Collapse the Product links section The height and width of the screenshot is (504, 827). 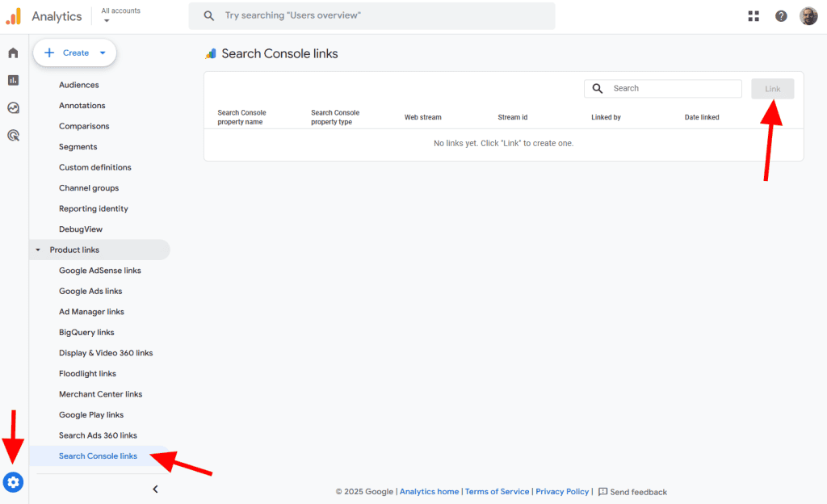38,250
